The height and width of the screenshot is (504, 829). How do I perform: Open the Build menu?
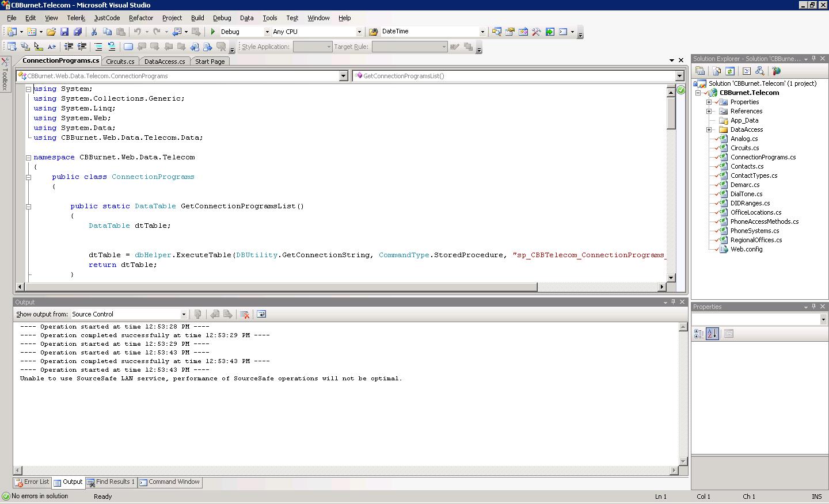197,18
